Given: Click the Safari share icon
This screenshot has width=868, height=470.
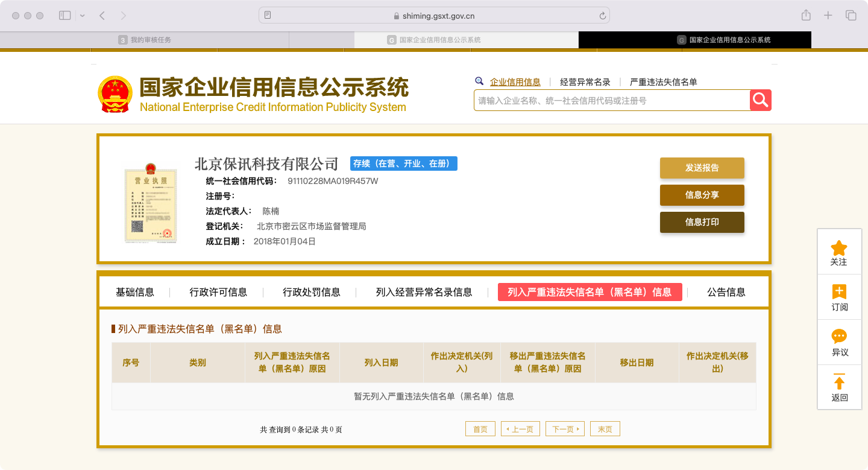Looking at the screenshot, I should pos(806,16).
